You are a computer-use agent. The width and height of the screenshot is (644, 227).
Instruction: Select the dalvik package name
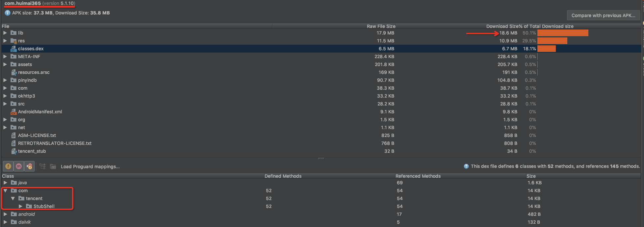point(24,222)
